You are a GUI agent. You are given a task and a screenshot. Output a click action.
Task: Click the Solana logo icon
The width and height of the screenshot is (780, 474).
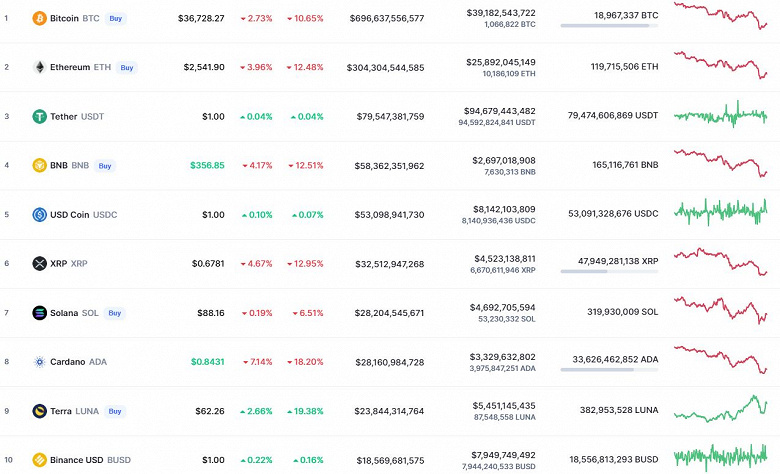[39, 312]
